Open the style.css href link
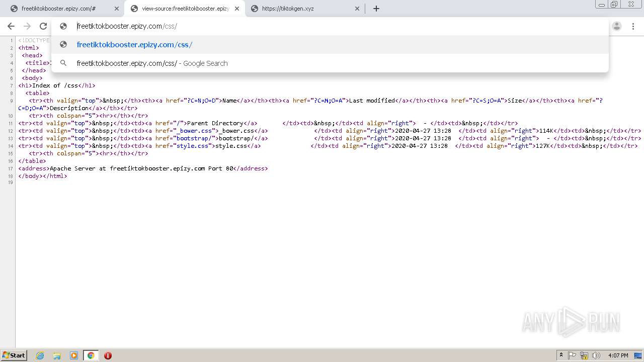 pos(192,146)
